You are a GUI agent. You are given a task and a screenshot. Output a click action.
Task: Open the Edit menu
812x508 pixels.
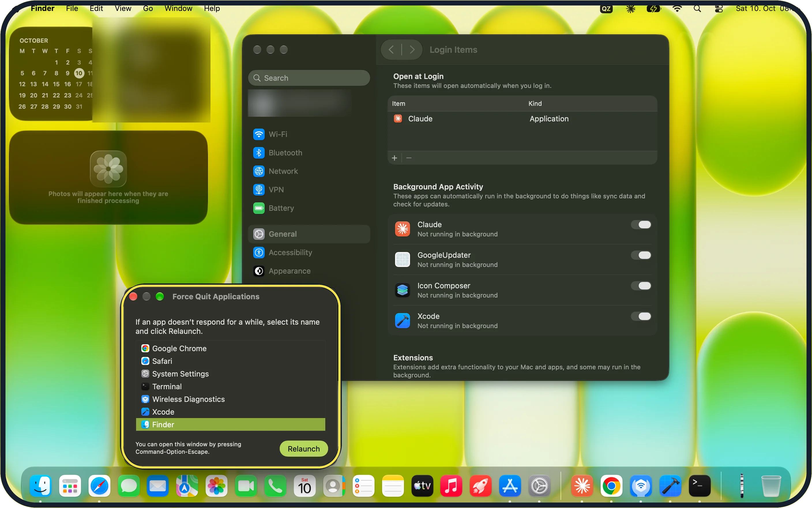point(96,8)
